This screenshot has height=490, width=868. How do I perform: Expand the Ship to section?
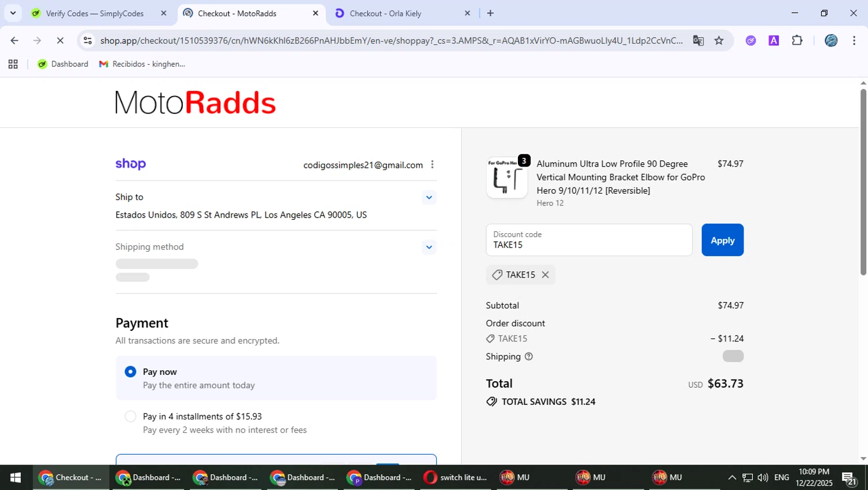[429, 197]
